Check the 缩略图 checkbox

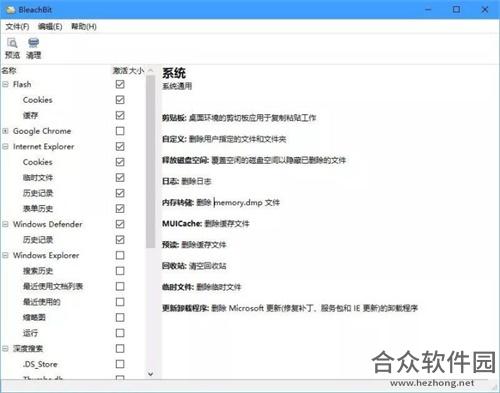[x=120, y=317]
